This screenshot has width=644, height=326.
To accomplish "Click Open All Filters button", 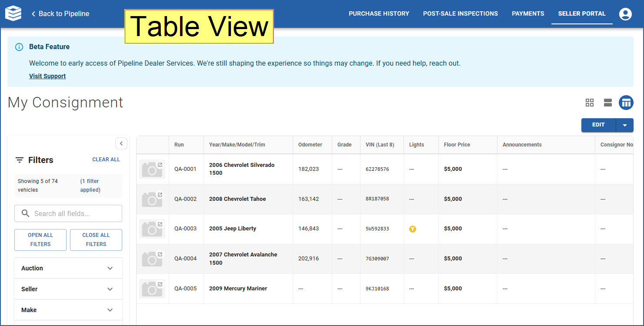I will [x=40, y=240].
